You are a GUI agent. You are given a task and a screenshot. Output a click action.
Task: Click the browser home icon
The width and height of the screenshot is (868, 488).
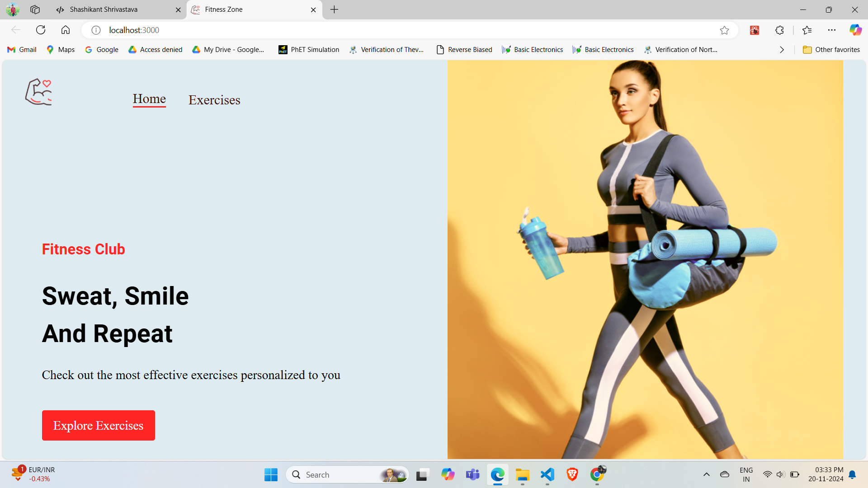[66, 30]
